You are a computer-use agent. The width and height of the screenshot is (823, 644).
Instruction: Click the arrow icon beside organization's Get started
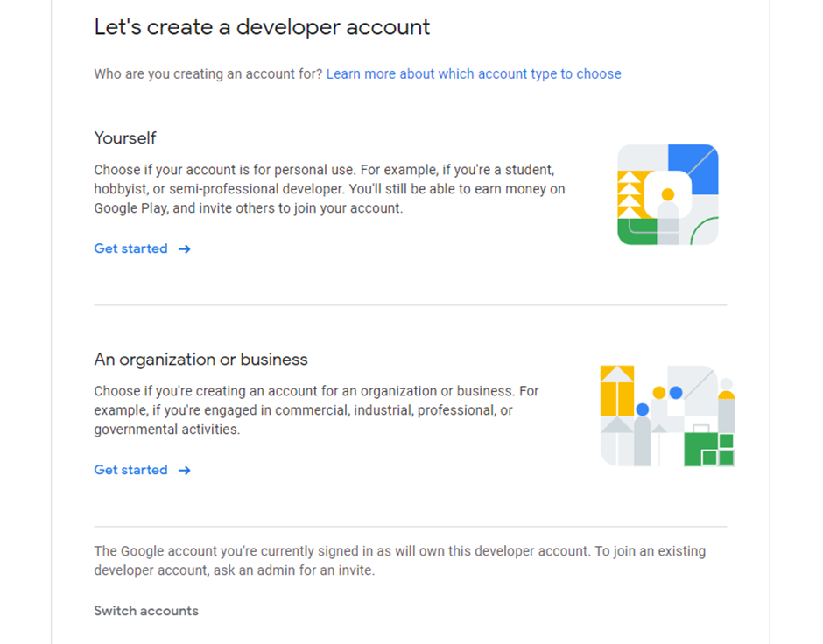point(185,471)
